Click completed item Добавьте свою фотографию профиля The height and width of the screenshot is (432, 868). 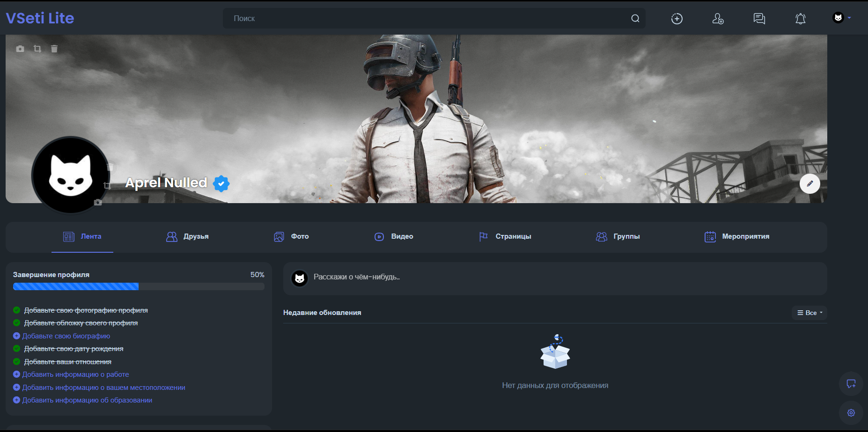pos(86,310)
